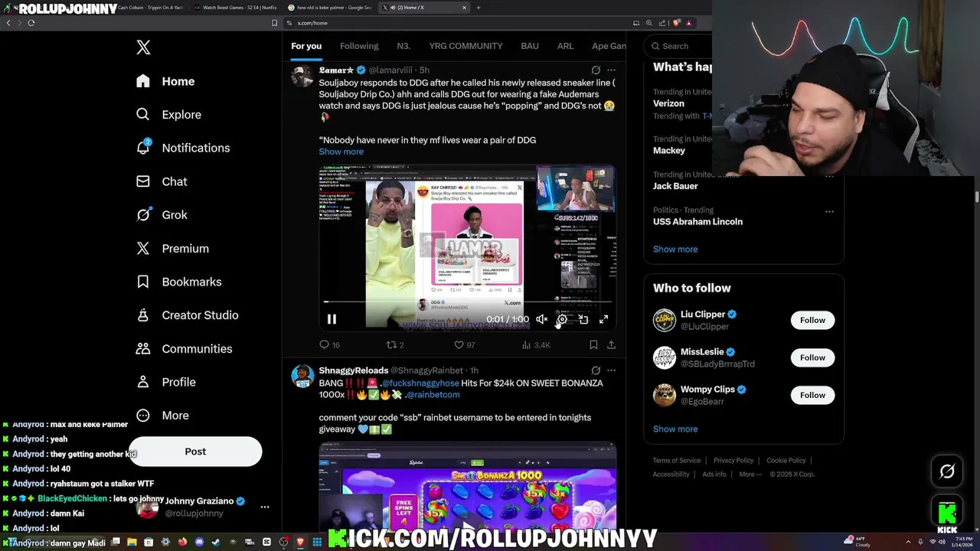Open floating Grok button at page corner
This screenshot has width=980, height=551.
point(947,471)
